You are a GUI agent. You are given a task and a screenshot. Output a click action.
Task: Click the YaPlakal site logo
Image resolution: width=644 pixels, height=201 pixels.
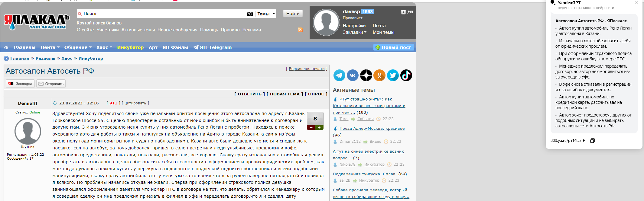pos(37,22)
